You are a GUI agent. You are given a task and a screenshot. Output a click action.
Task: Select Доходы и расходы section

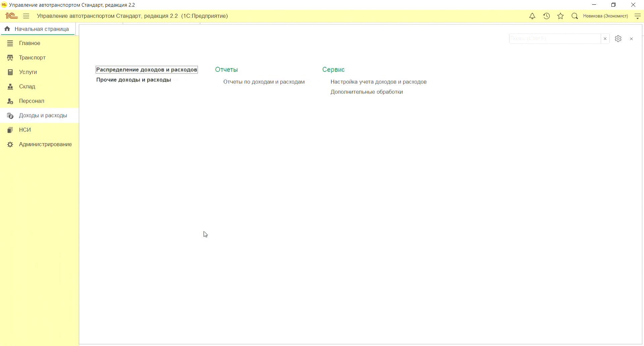click(39, 115)
